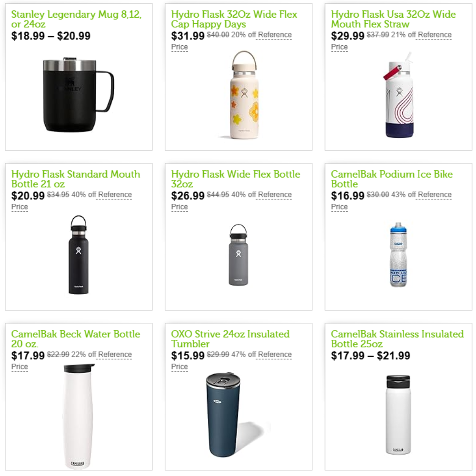
Task: Open the Hydro Flask Wide Flex Bottle 32oz link
Action: point(236,179)
